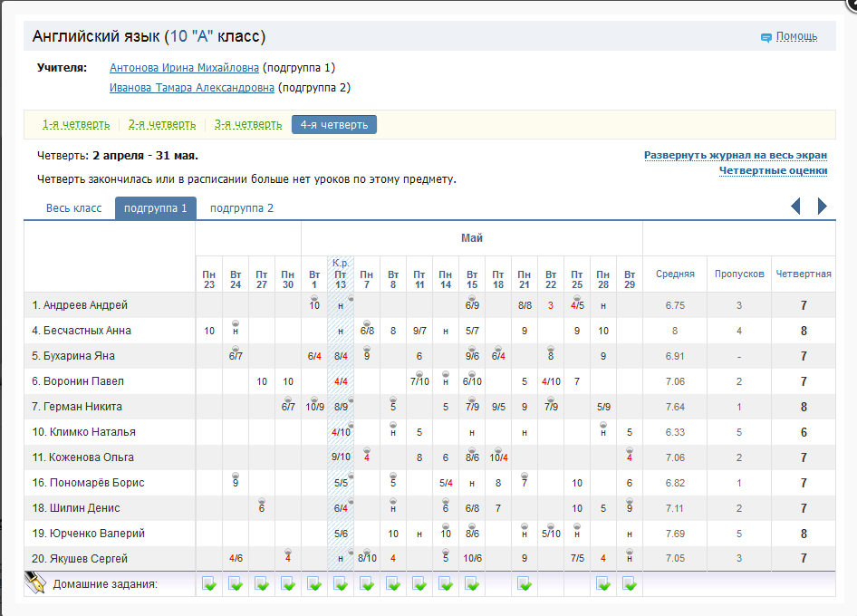The width and height of the screenshot is (857, 616).
Task: Select student 18. Шилин Денис
Action: (76, 508)
